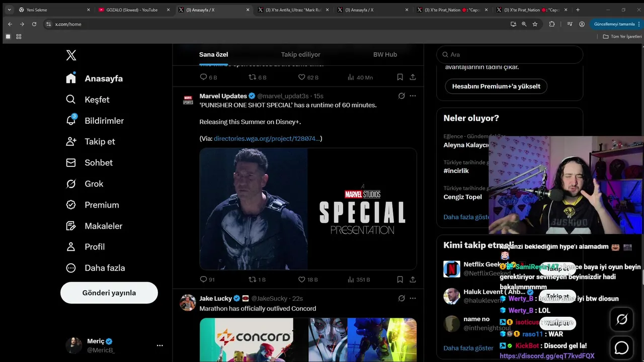Like the Marvel Updates post
This screenshot has width=644, height=362.
click(x=308, y=280)
